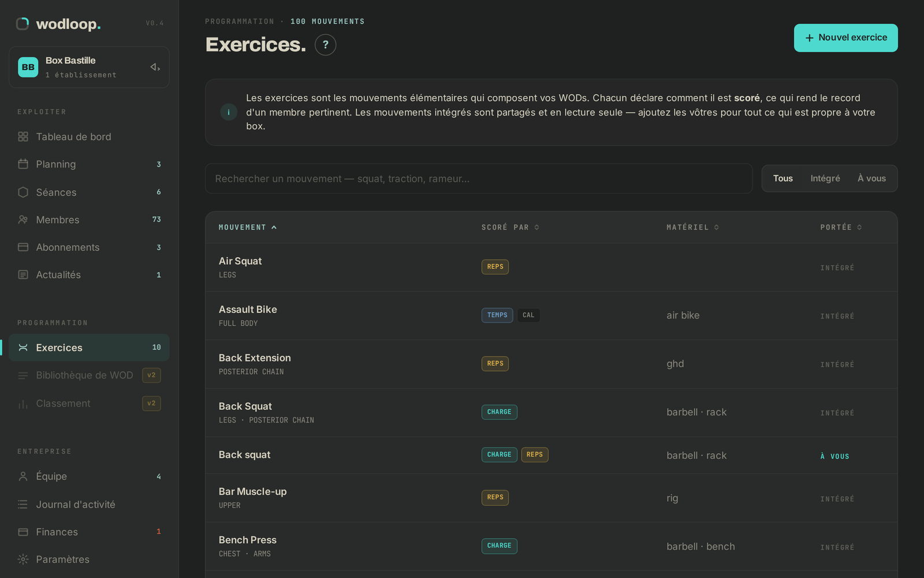Select the Tous filter

pos(783,179)
